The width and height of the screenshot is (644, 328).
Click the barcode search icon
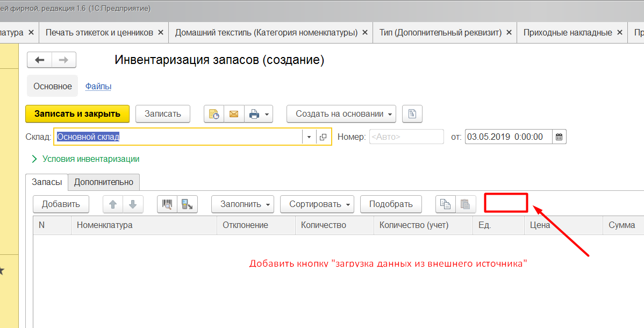coord(167,204)
